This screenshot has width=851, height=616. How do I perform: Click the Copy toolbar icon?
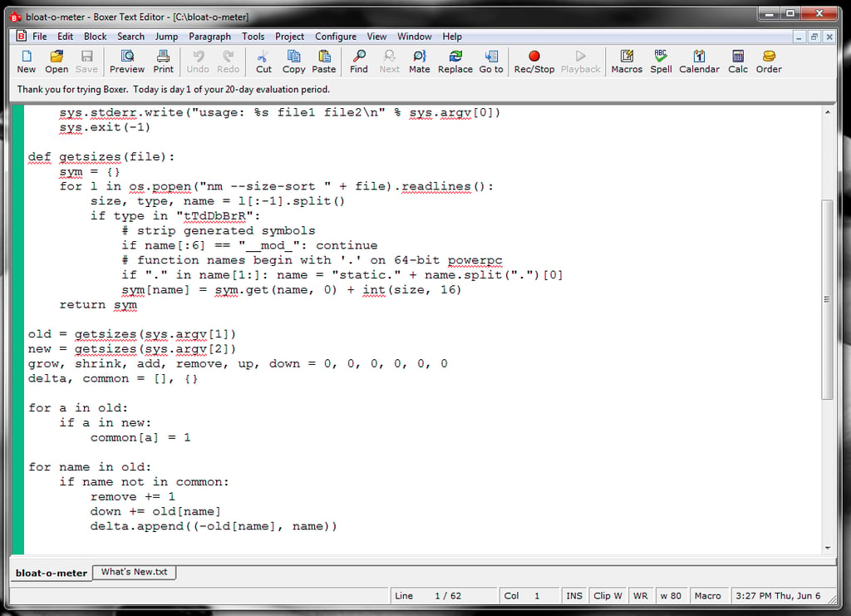point(293,62)
